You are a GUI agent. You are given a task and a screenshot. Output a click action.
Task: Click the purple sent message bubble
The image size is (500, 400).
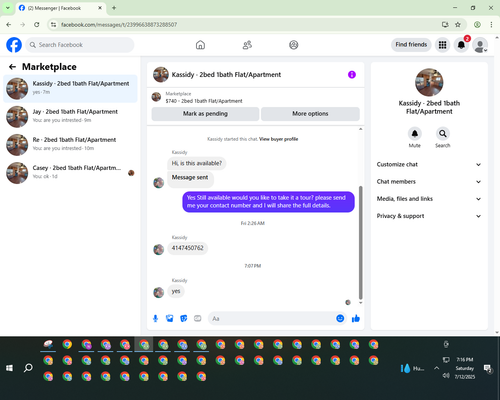click(268, 202)
